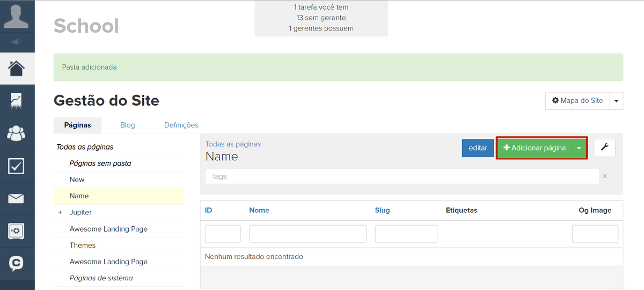Sort the table by Slug column
This screenshot has height=290, width=644.
382,210
